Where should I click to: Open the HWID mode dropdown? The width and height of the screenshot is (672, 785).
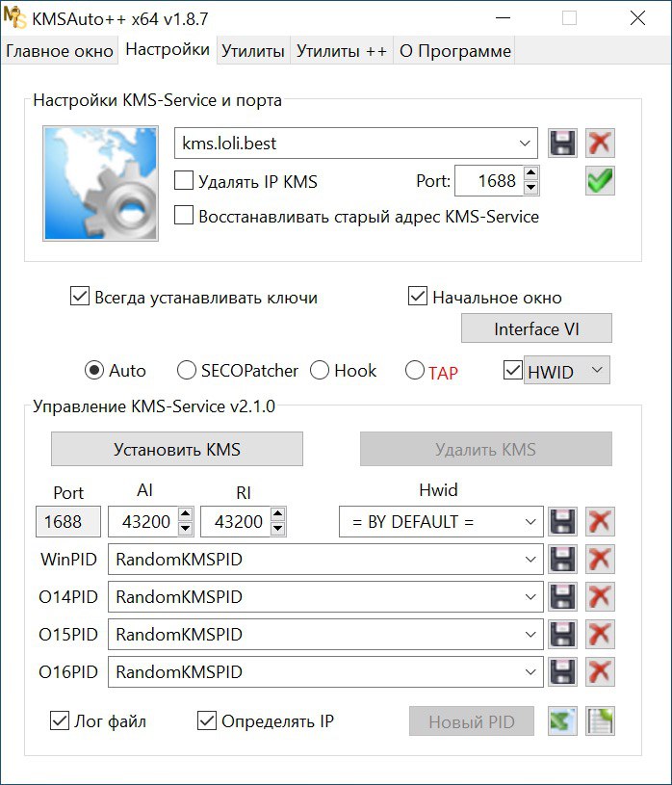pos(597,370)
